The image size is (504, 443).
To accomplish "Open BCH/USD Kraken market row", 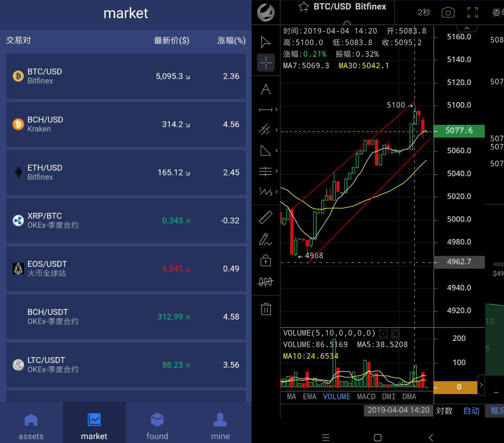I will tap(126, 124).
